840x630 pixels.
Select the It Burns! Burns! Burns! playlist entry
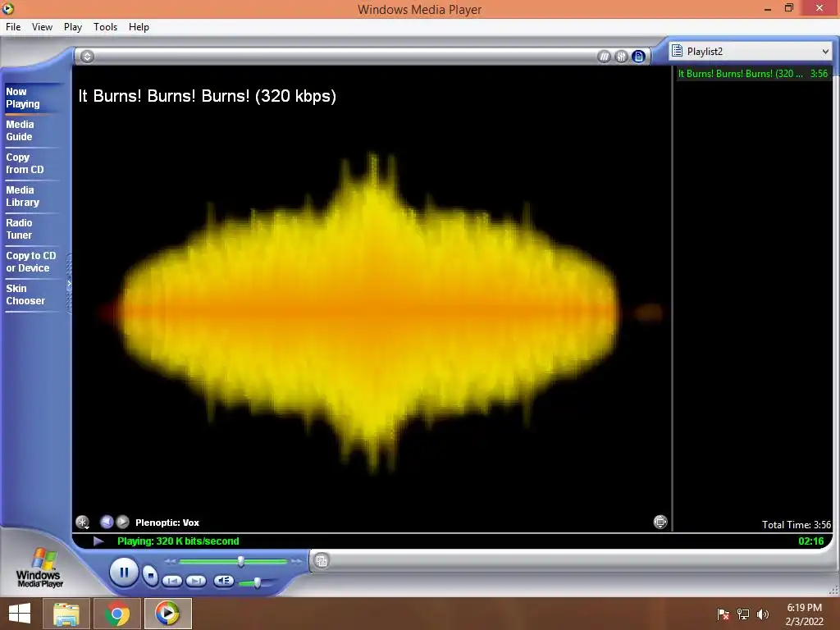pyautogui.click(x=753, y=74)
